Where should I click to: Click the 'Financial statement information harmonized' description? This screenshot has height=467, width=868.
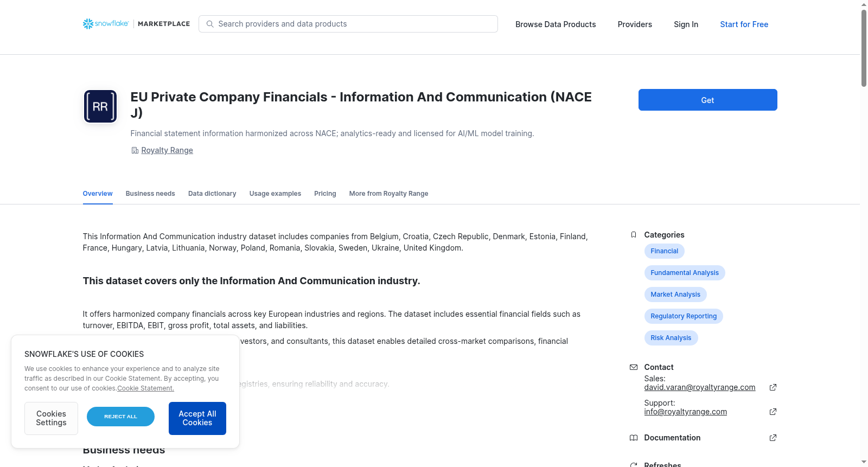(x=332, y=133)
